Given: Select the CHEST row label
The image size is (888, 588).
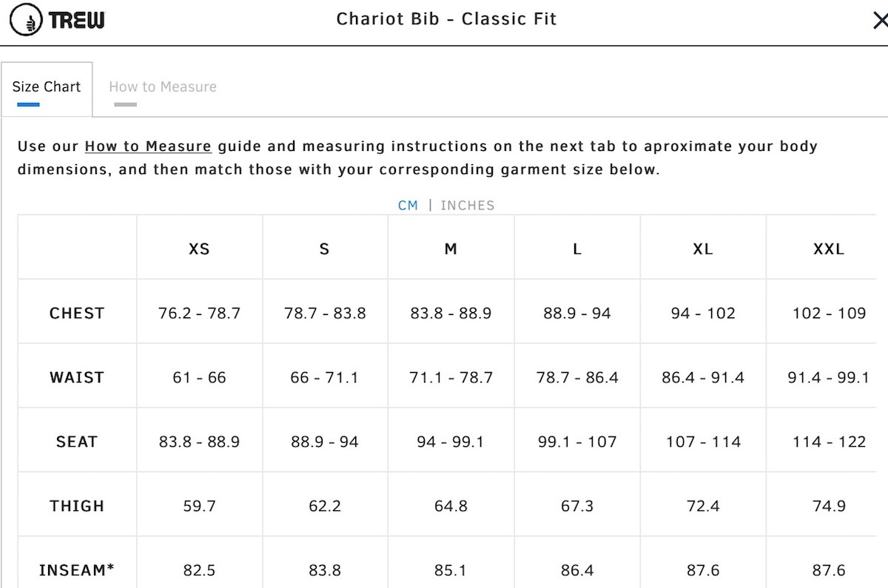Looking at the screenshot, I should 77,314.
